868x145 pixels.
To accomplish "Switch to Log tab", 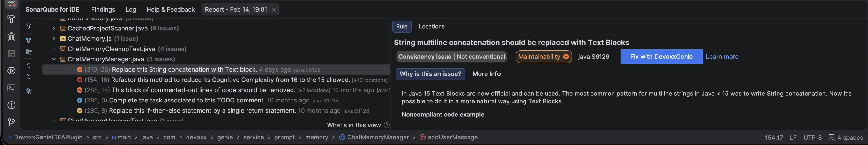I will click(131, 10).
